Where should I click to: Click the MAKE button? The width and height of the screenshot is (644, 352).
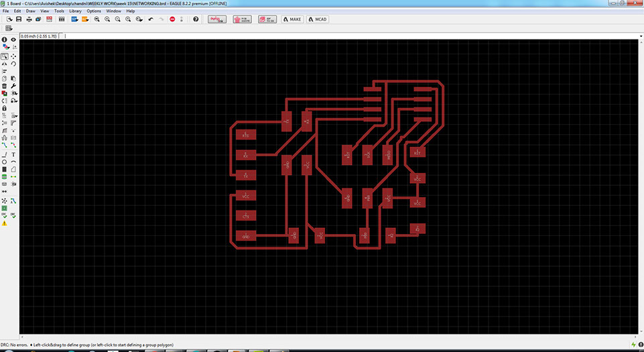pos(292,19)
